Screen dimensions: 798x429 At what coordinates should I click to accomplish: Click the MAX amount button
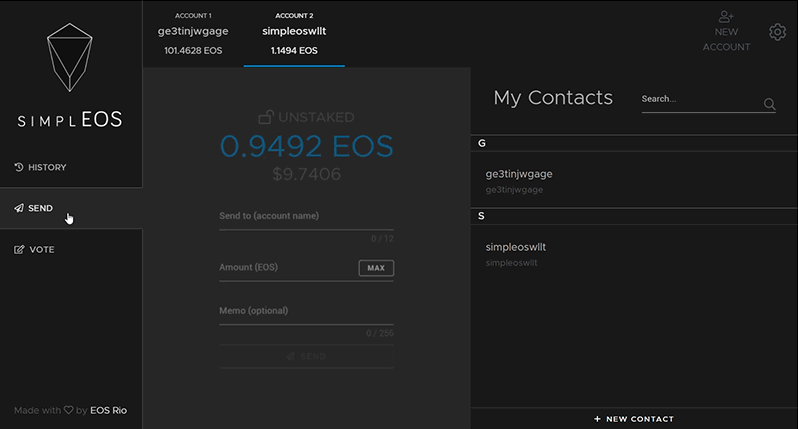(376, 268)
